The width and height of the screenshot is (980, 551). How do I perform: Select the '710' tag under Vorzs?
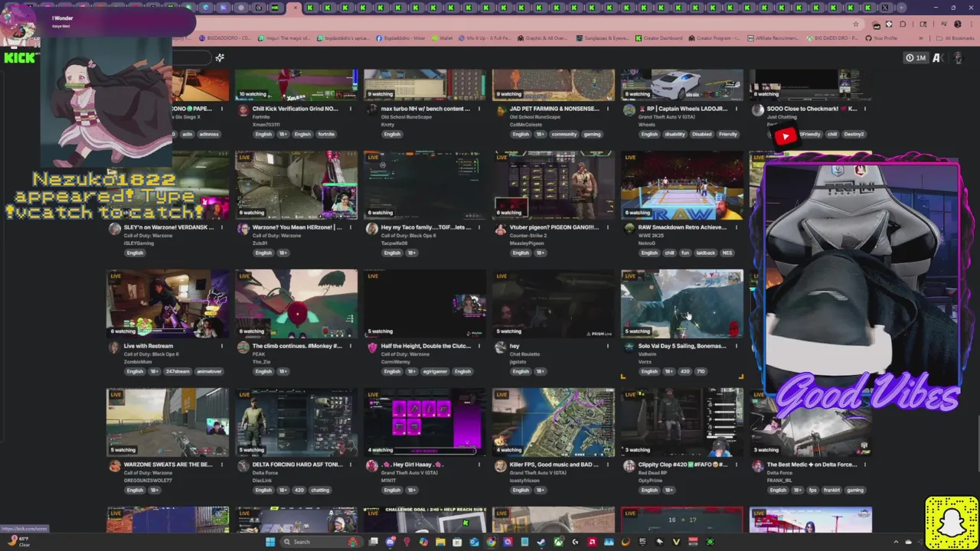point(701,371)
